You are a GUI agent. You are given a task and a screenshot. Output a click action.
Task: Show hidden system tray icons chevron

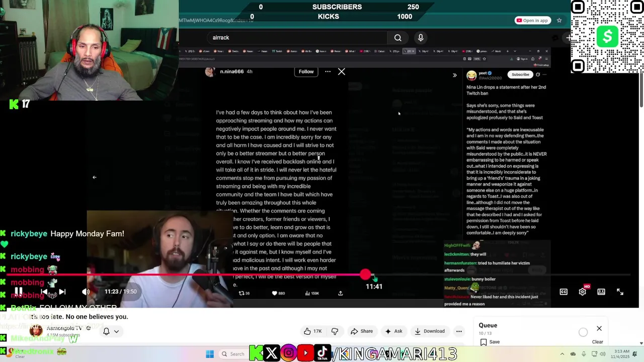562,354
